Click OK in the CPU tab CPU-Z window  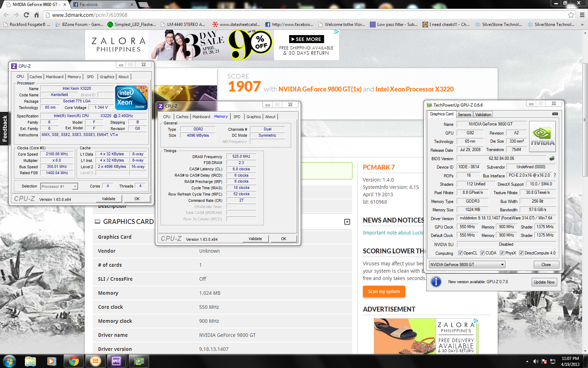click(x=137, y=199)
